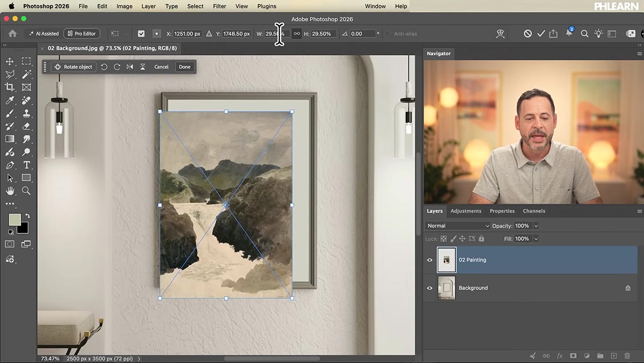Click the Home icon in options bar
Screen dimensions: 644x363
pos(12,33)
